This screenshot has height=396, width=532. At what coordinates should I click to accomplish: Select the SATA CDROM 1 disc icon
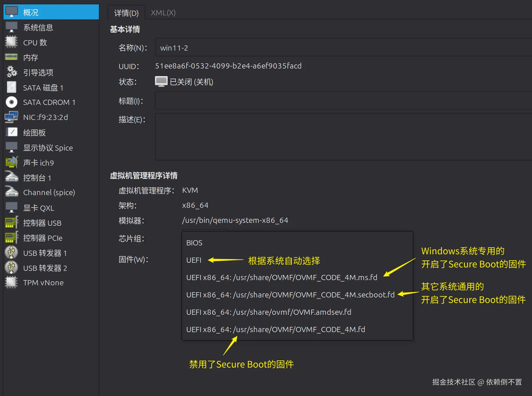tap(12, 102)
